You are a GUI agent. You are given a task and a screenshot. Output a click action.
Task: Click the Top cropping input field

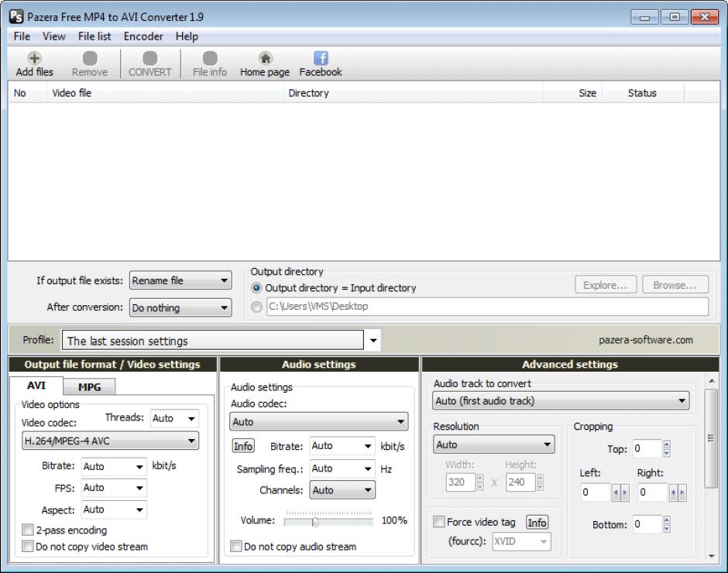(x=647, y=448)
